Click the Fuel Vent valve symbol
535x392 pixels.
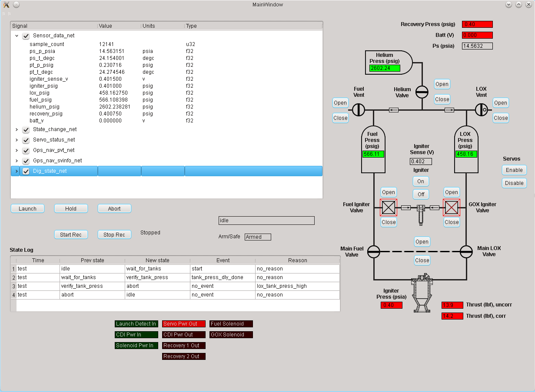click(359, 110)
